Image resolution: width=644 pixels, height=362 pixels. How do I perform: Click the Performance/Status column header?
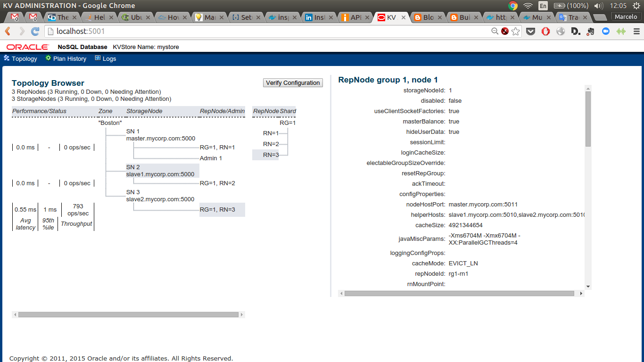pos(40,111)
